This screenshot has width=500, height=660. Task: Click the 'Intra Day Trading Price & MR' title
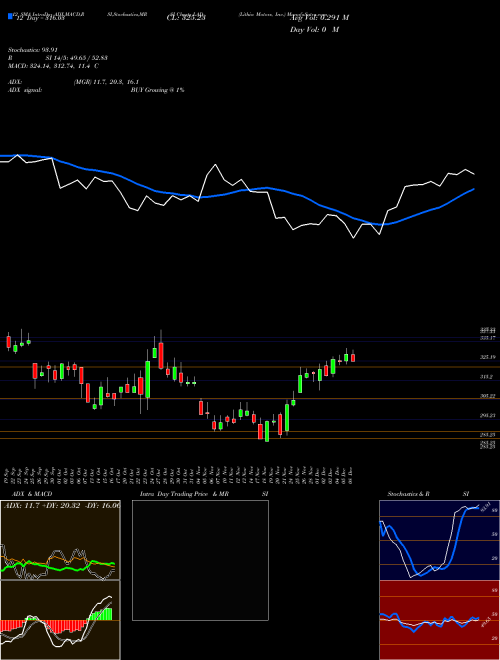point(184,494)
